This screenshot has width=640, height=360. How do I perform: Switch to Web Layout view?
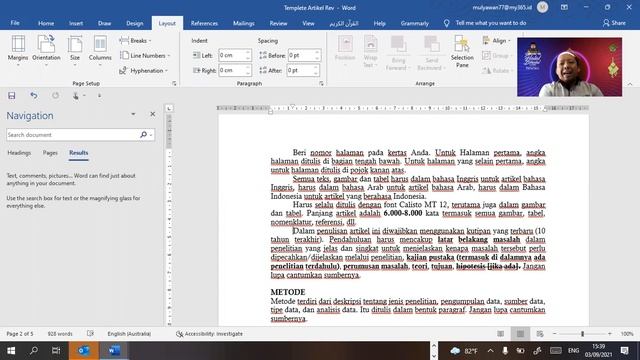click(540, 333)
